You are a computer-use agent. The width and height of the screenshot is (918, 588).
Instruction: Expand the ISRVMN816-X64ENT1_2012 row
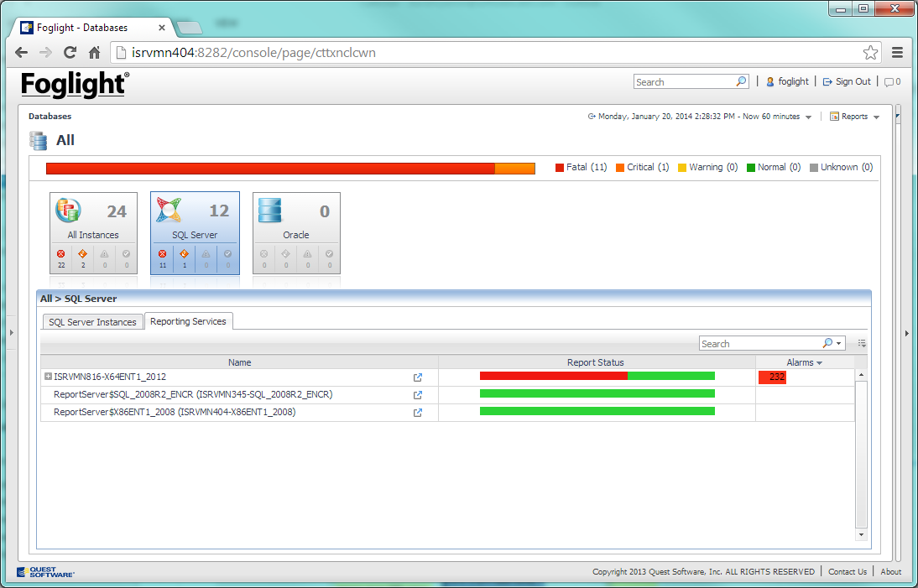click(48, 377)
